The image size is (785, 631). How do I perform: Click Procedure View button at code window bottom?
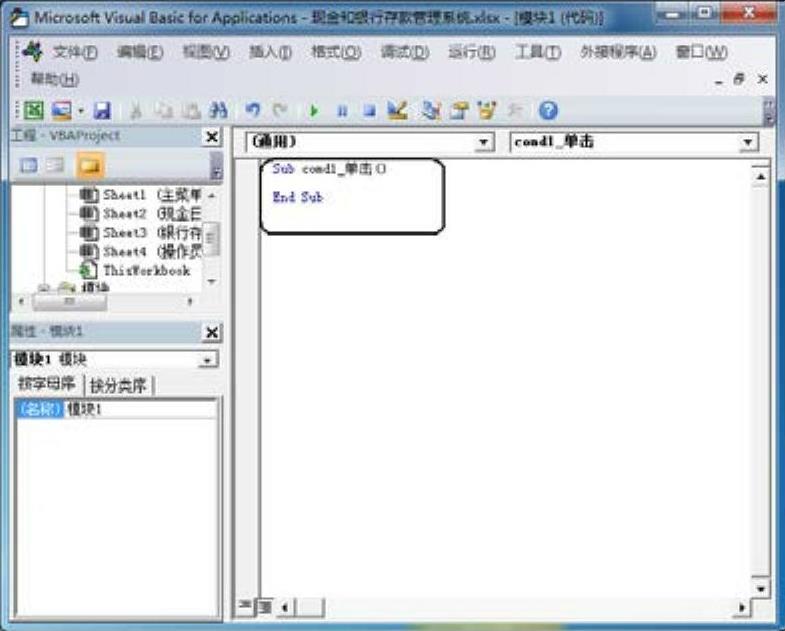point(245,606)
